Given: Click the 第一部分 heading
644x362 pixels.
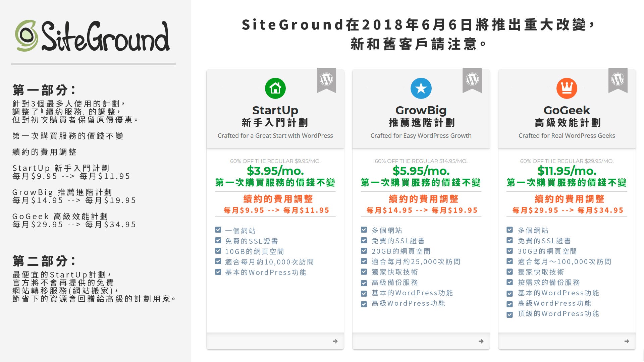Looking at the screenshot, I should tap(44, 90).
